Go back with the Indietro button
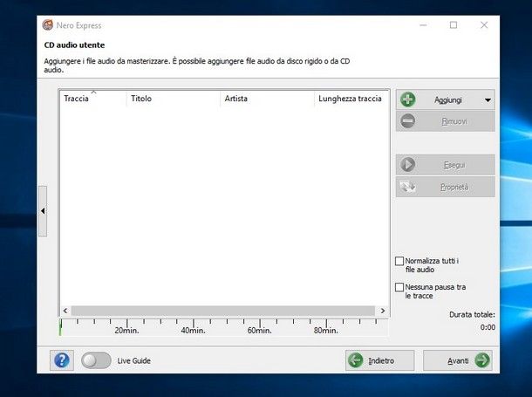 (x=379, y=360)
